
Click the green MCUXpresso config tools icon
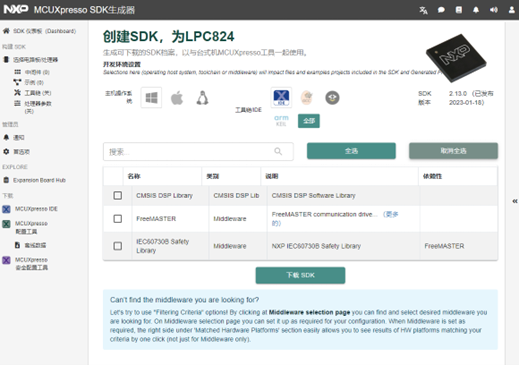pyautogui.click(x=6, y=224)
